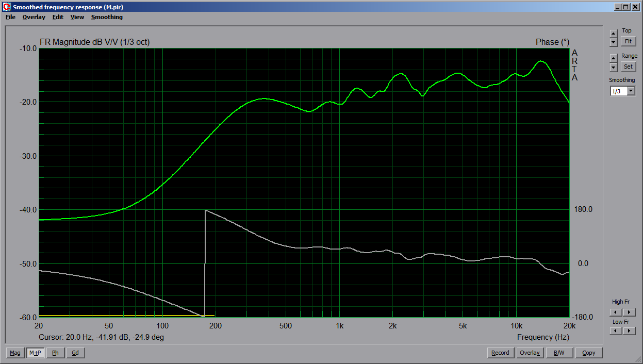
Task: Open the Overlay menu
Action: [x=34, y=17]
